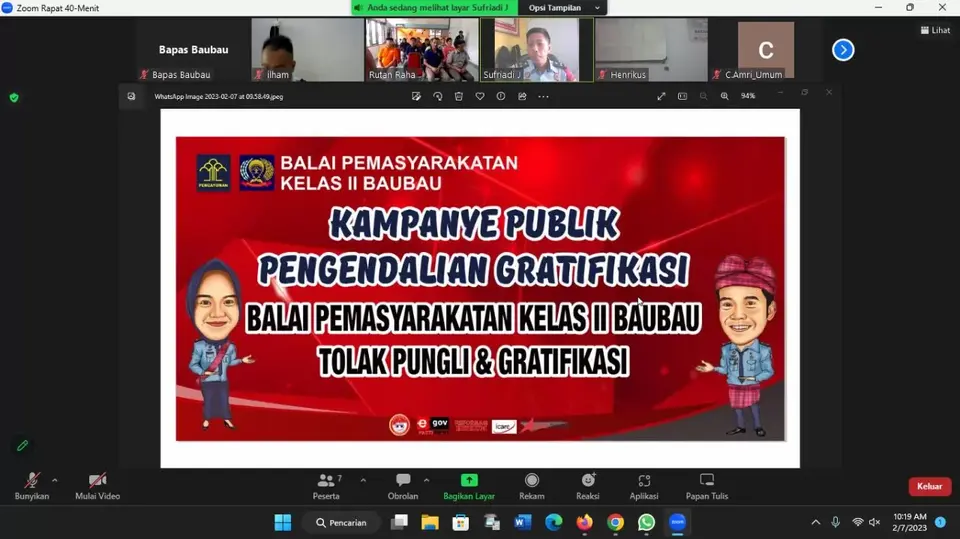
Task: Click favorite heart icon in photo viewer
Action: (480, 96)
